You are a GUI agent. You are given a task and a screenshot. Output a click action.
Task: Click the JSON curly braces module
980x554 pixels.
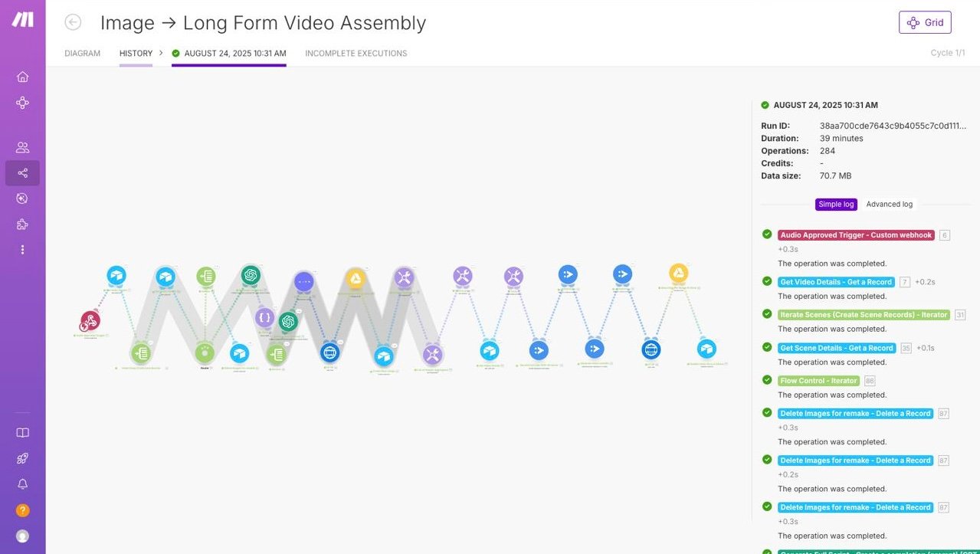click(264, 317)
